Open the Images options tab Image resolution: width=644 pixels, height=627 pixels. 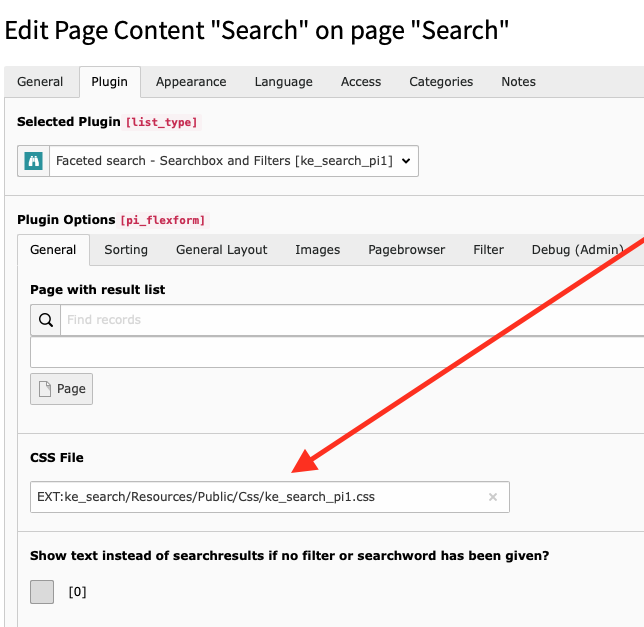318,250
